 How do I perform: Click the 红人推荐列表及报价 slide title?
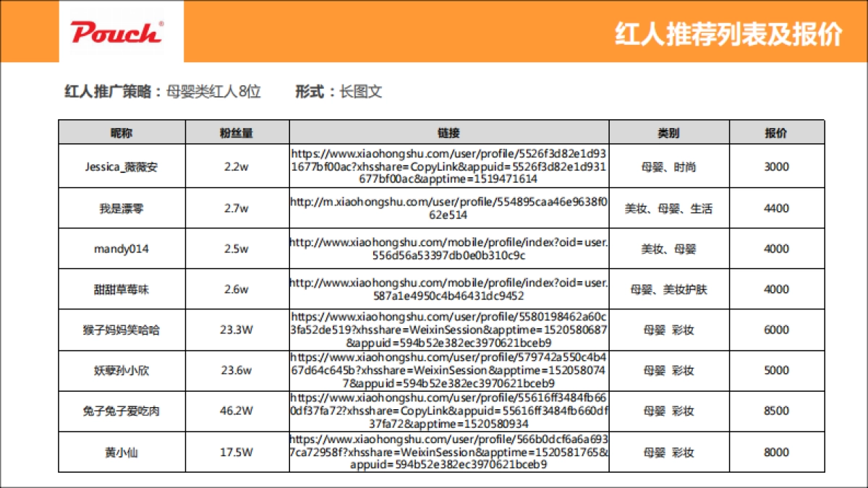pos(728,34)
